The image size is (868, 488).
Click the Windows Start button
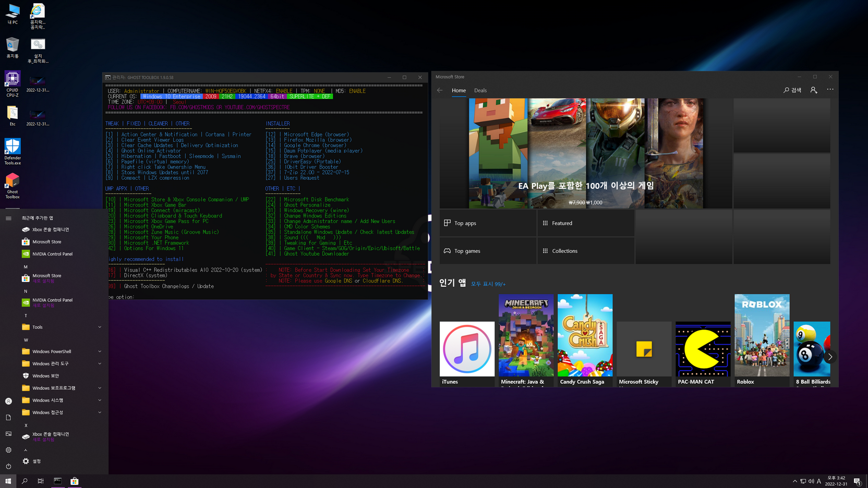8,481
